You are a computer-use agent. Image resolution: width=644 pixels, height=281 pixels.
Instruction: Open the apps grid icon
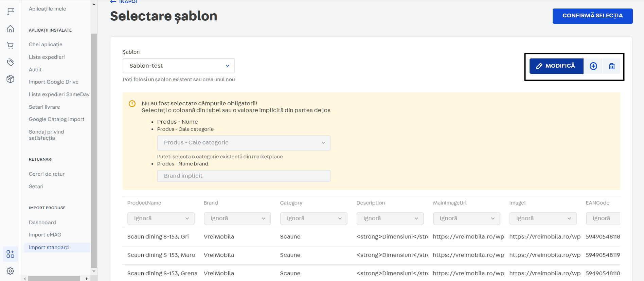tap(11, 254)
